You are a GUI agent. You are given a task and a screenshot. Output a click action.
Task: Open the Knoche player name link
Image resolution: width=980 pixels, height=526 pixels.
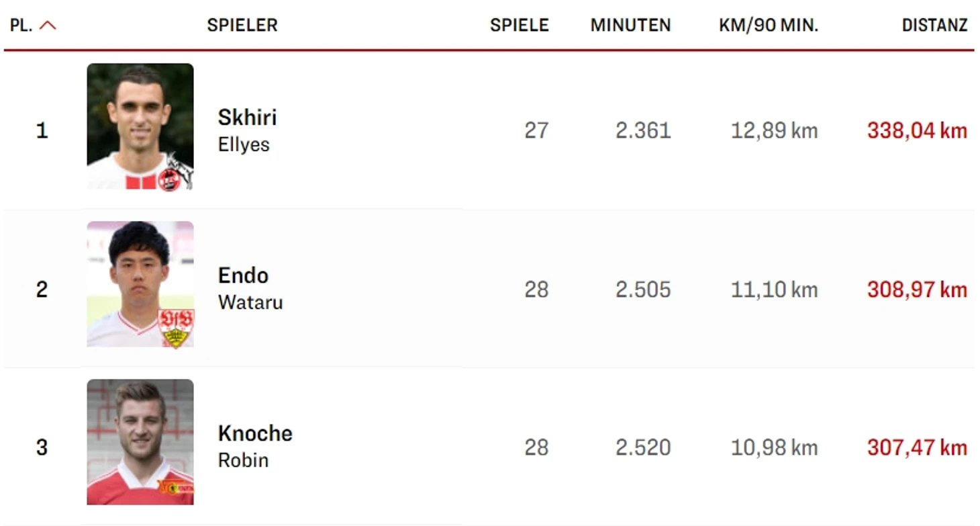[x=255, y=433]
